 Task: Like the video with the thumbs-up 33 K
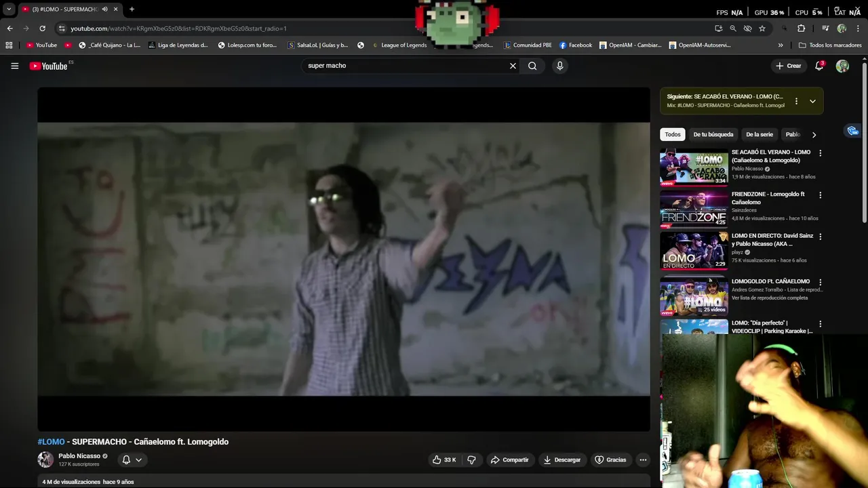pyautogui.click(x=444, y=460)
